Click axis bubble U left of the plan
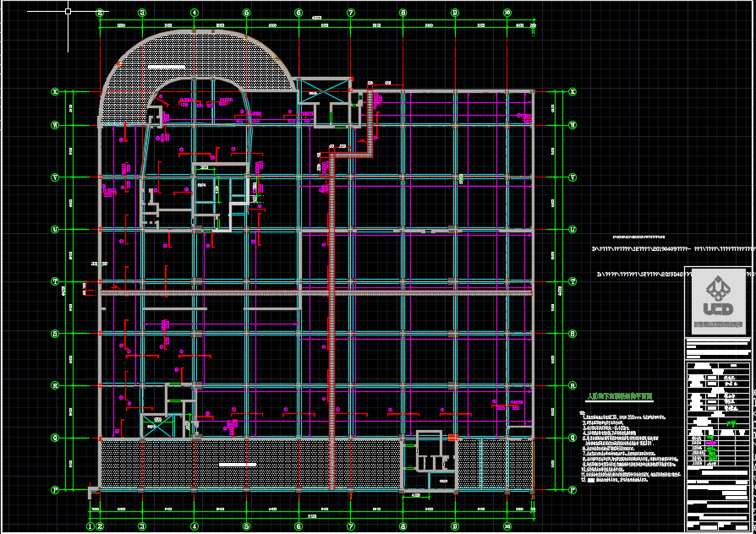Viewport: 756px width, 534px height. [x=56, y=230]
